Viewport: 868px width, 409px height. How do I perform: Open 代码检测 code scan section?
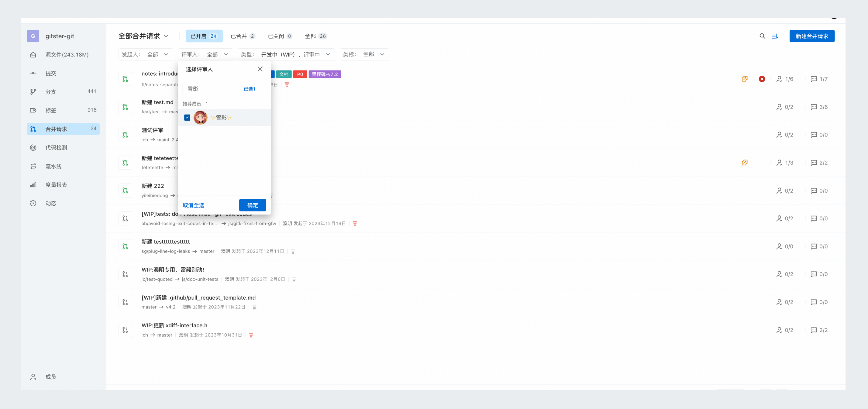(63, 148)
